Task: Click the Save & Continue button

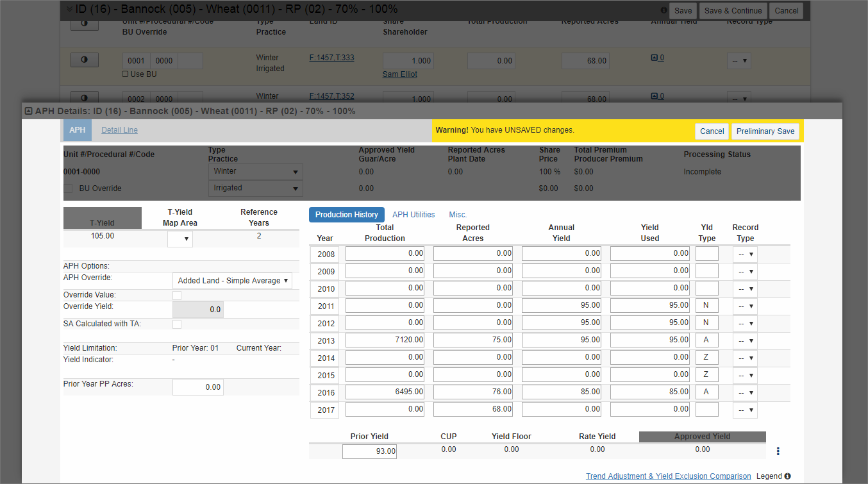Action: click(733, 10)
